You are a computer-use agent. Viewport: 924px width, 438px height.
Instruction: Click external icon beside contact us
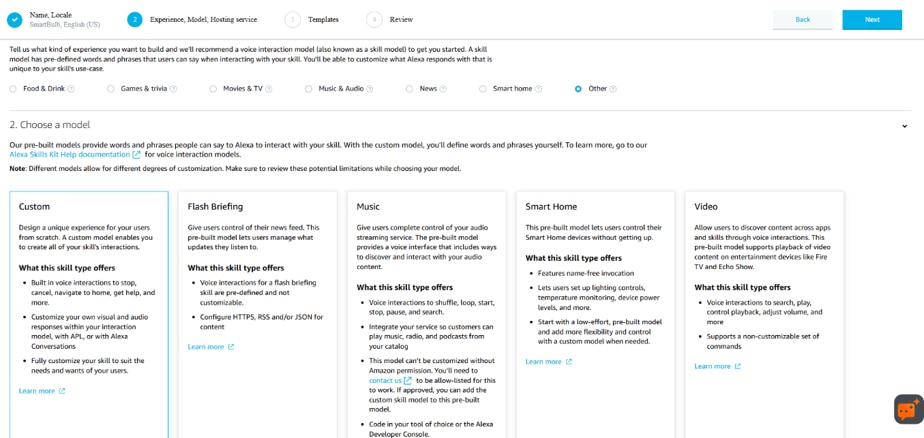[408, 380]
